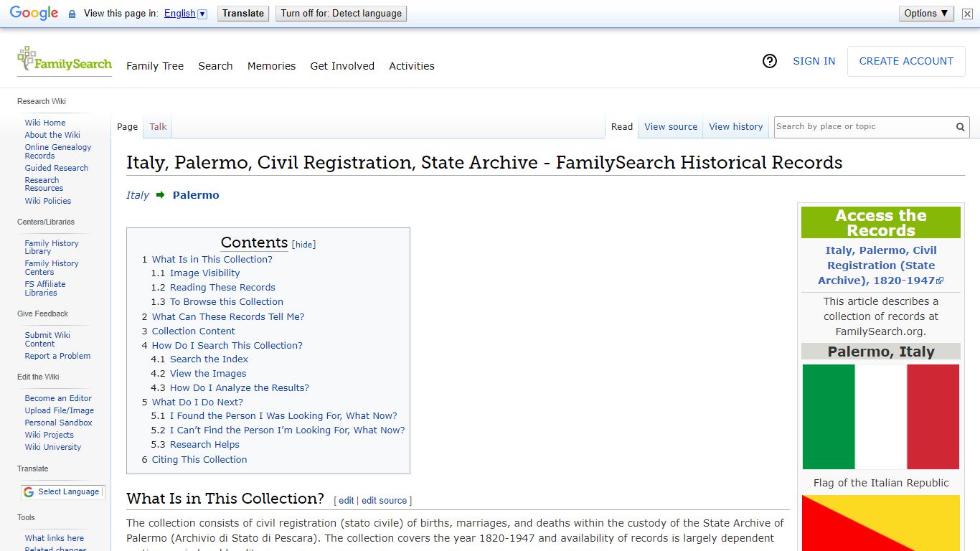Screen dimensions: 980x551
Task: Click the Translate button
Action: click(243, 14)
